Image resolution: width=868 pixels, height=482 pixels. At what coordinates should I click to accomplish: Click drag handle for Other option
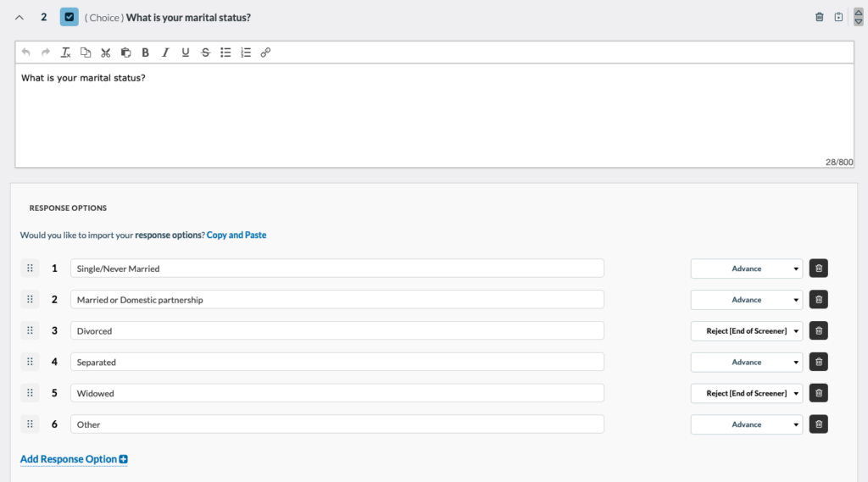30,424
